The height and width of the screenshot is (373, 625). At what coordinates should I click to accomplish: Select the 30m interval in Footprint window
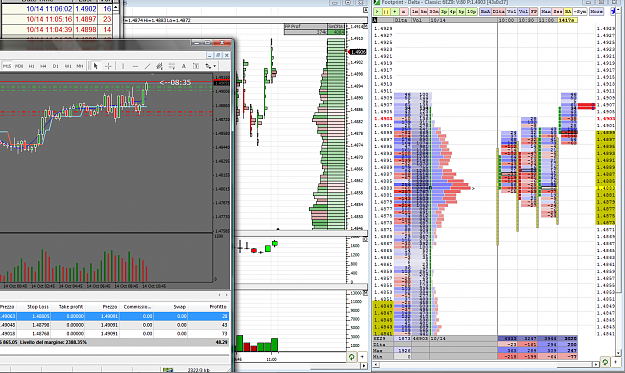click(434, 12)
